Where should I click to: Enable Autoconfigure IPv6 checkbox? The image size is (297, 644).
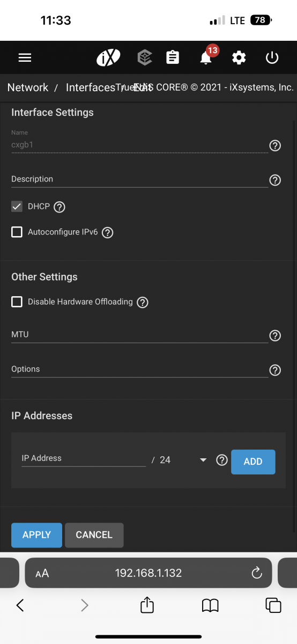(17, 232)
